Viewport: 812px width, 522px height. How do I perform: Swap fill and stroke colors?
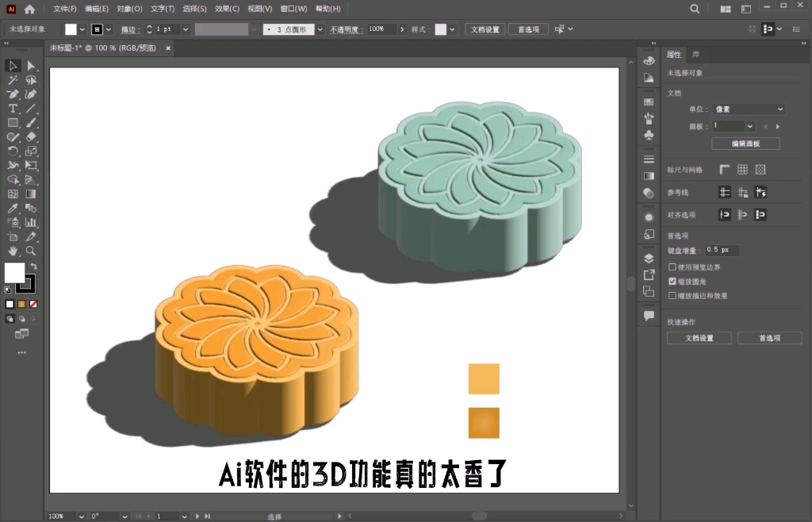[33, 267]
